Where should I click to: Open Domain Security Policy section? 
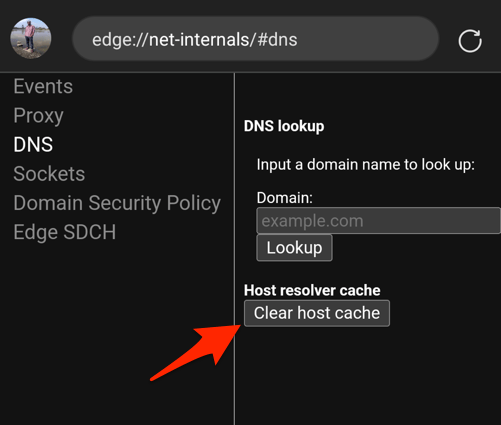click(x=117, y=203)
